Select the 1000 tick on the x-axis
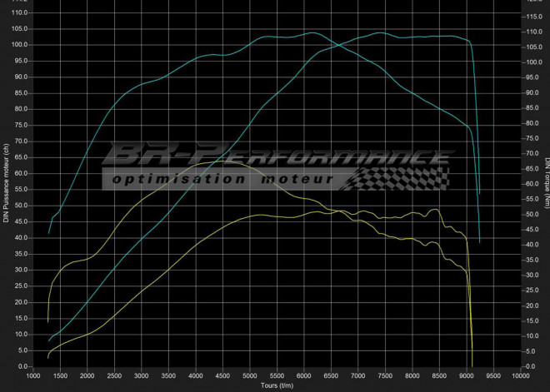Viewport: 550px width, 392px height. click(32, 376)
